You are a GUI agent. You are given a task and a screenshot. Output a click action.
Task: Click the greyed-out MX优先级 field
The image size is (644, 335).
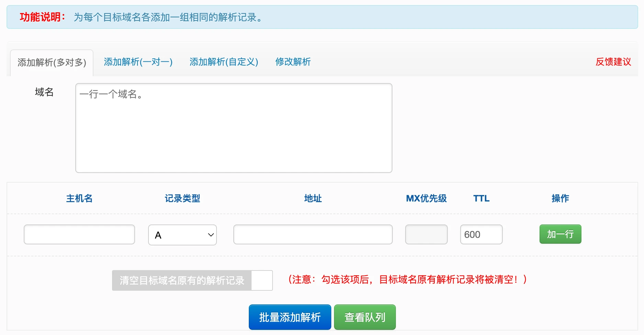tap(426, 234)
